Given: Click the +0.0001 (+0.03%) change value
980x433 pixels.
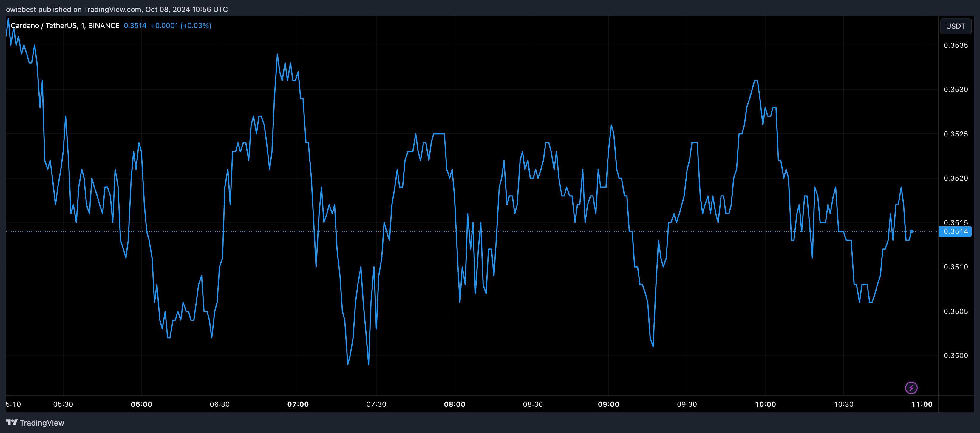Looking at the screenshot, I should pyautogui.click(x=181, y=25).
